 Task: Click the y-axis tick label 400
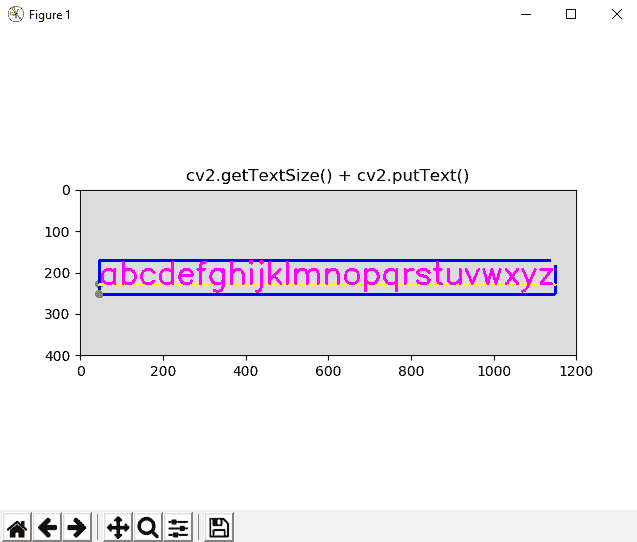point(60,356)
